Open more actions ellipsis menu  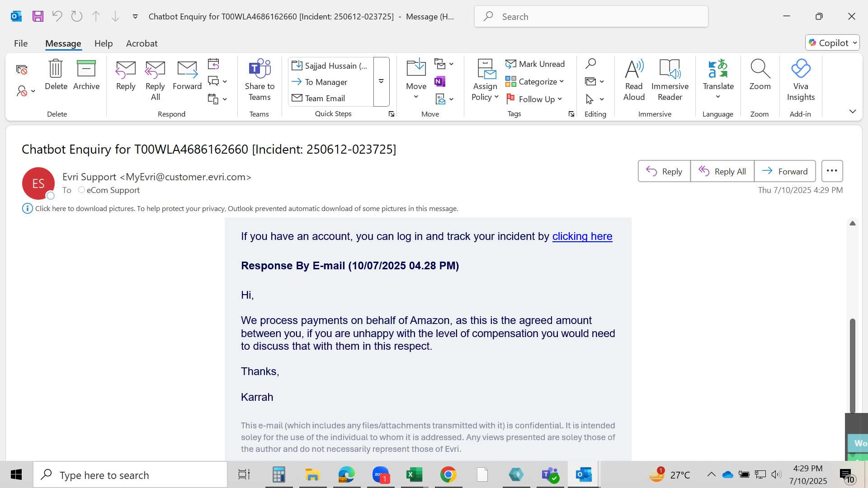(832, 171)
